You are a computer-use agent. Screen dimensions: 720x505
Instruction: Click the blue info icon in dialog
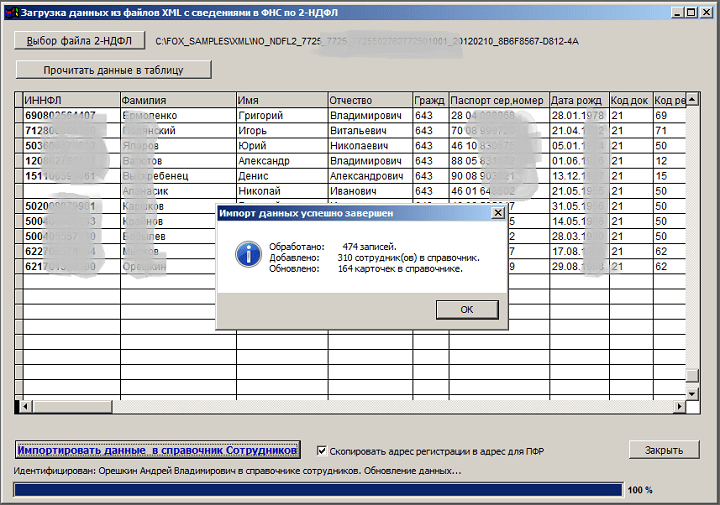248,254
